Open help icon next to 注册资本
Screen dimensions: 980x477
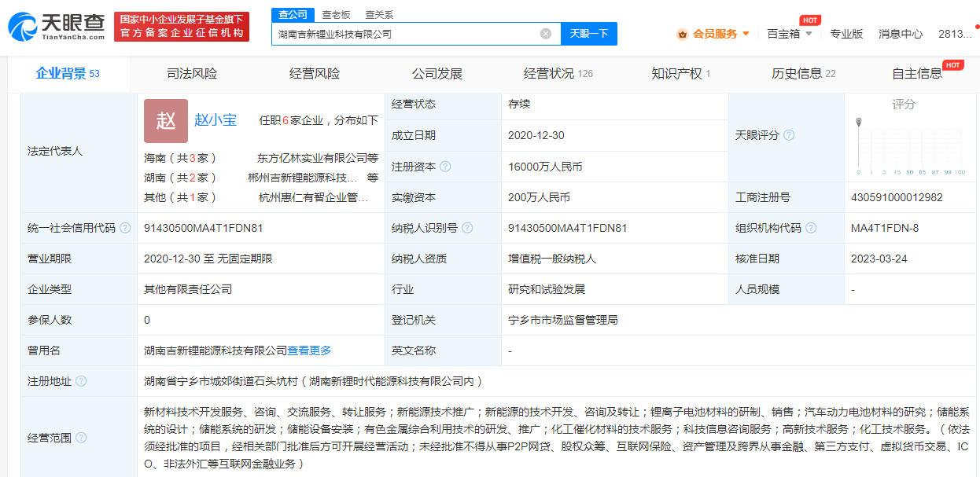point(445,167)
